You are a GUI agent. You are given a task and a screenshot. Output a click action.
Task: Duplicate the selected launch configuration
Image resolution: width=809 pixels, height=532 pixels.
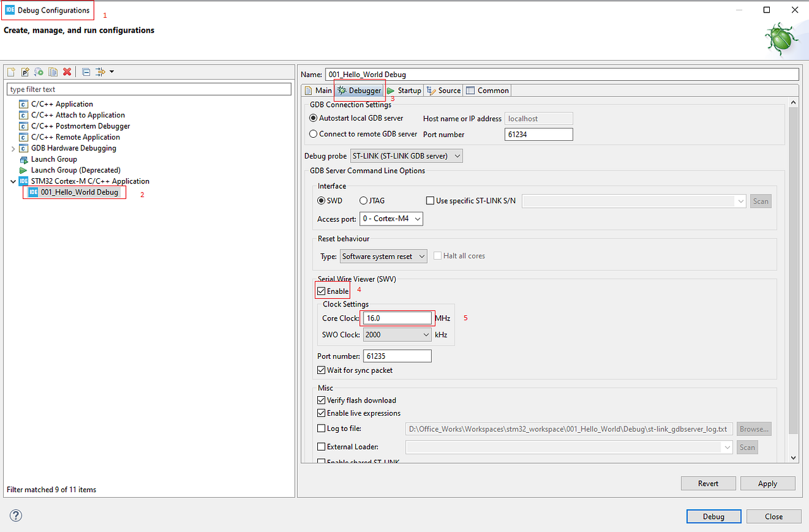click(53, 71)
